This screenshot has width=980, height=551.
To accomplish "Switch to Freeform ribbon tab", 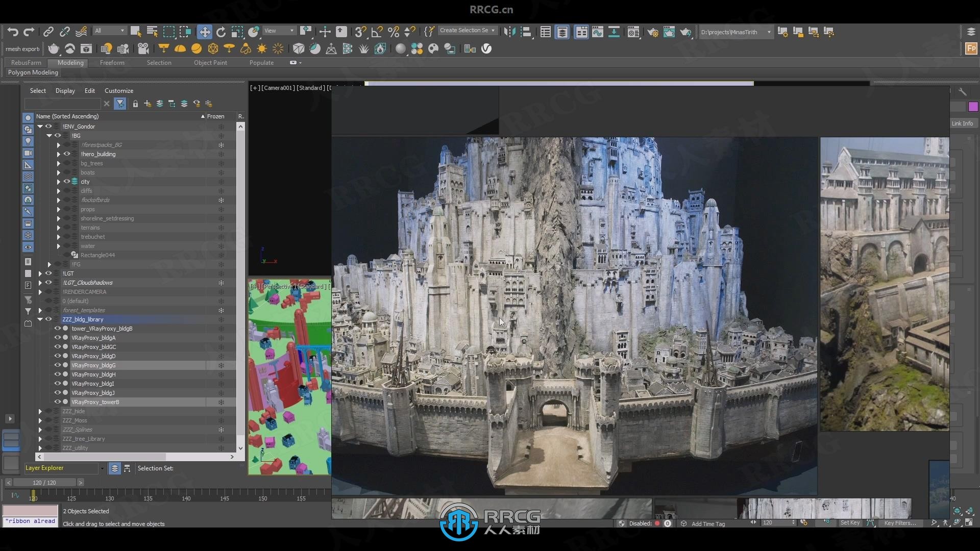I will point(112,63).
